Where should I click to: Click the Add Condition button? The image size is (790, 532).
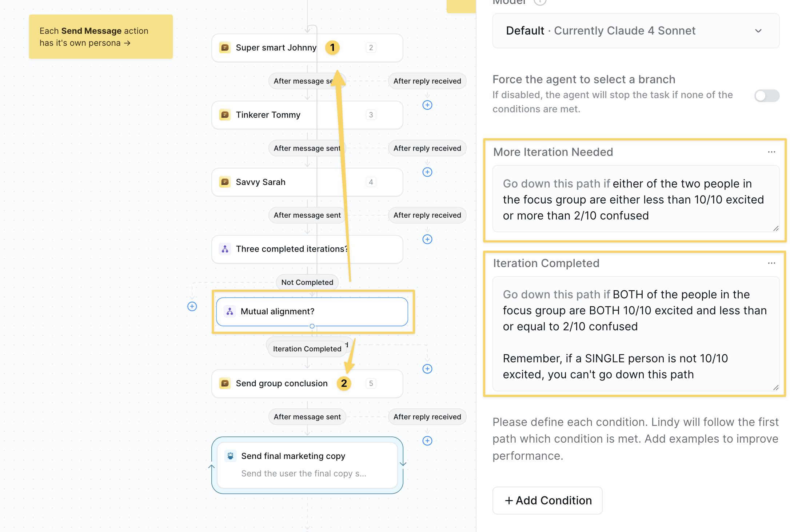click(x=547, y=500)
